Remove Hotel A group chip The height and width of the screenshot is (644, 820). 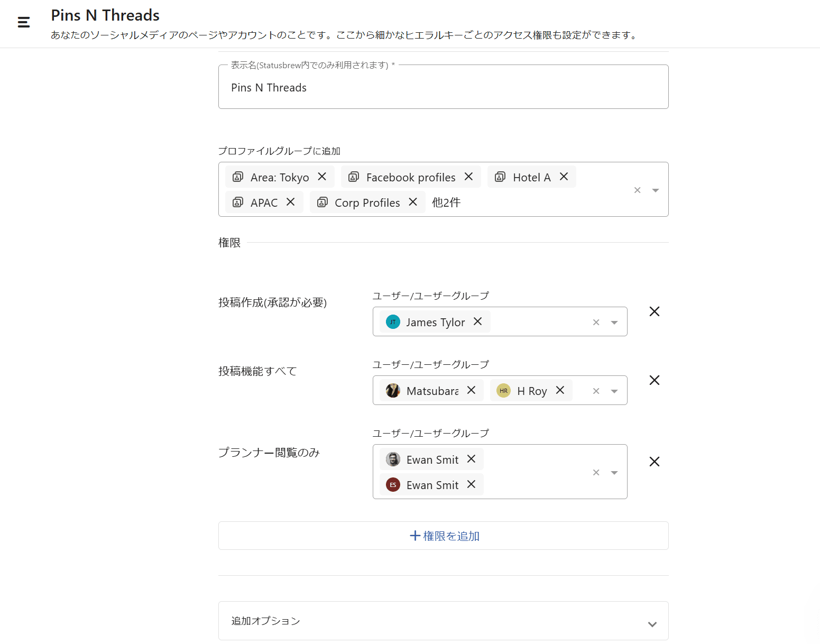coord(564,177)
